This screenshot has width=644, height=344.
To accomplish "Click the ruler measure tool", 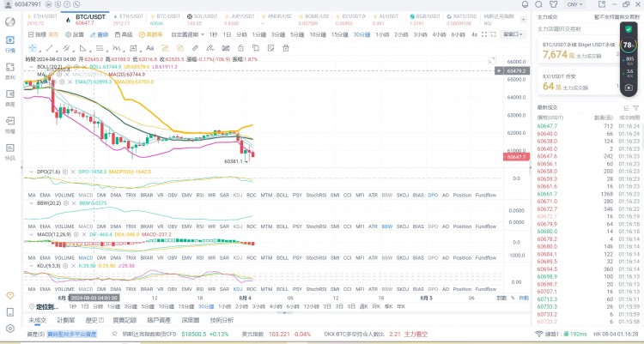I will click(x=195, y=48).
